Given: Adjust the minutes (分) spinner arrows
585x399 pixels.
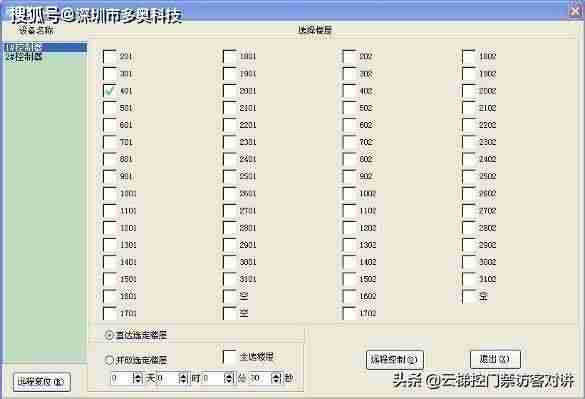Looking at the screenshot, I should [229, 378].
